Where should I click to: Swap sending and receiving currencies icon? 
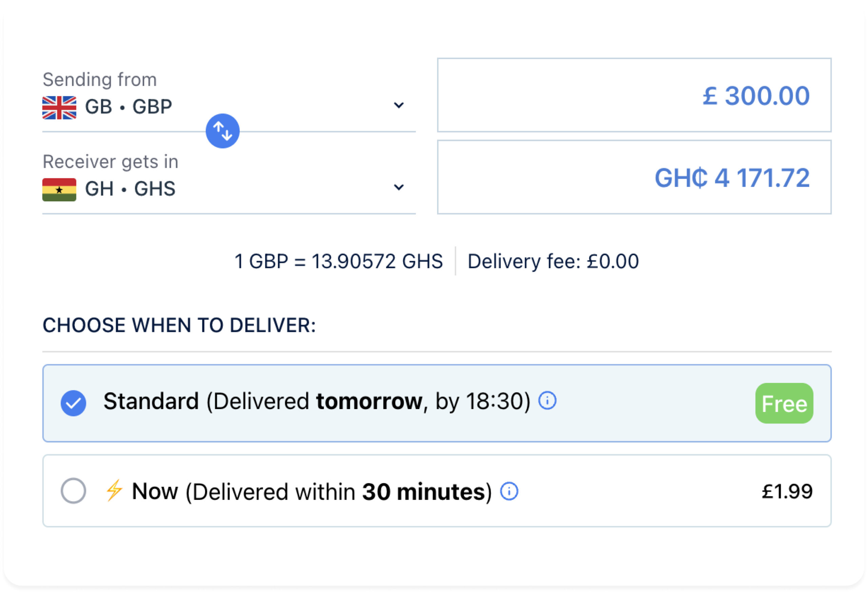223,131
